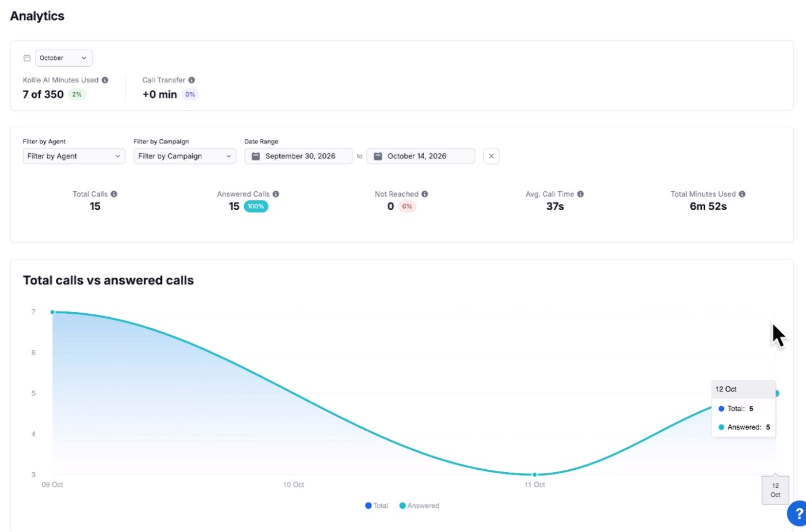Open the help question mark button
This screenshot has height=532, width=806.
(x=797, y=514)
